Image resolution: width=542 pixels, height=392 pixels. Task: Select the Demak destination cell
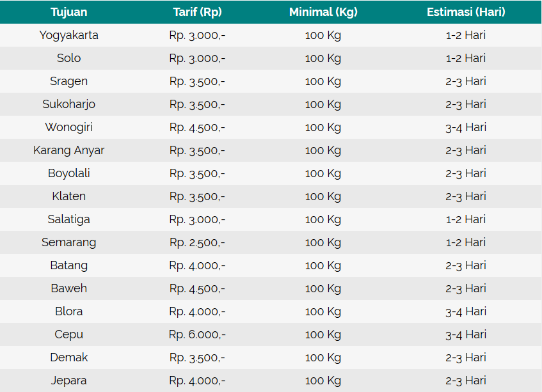[69, 357]
